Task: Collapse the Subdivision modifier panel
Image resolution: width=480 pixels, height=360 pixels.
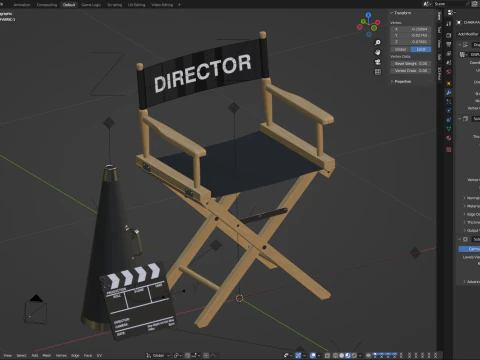Action: pyautogui.click(x=460, y=239)
